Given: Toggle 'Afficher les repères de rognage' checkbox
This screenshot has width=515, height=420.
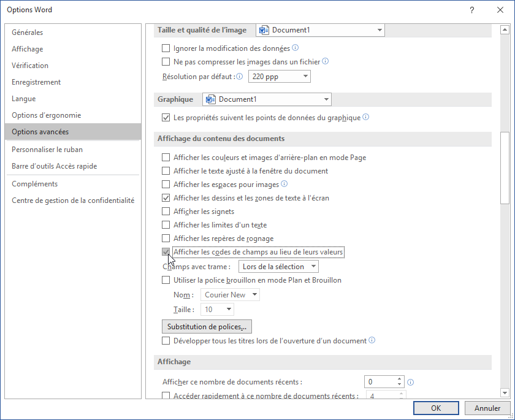Looking at the screenshot, I should point(166,239).
